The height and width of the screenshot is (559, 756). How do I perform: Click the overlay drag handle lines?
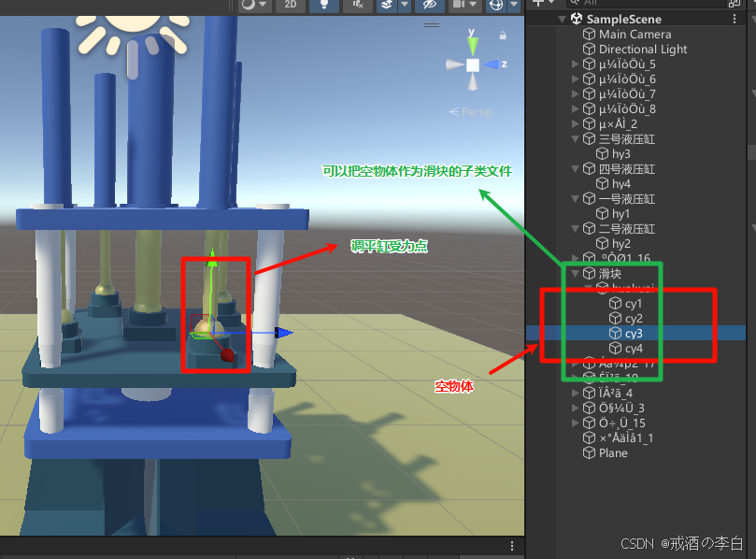click(432, 25)
